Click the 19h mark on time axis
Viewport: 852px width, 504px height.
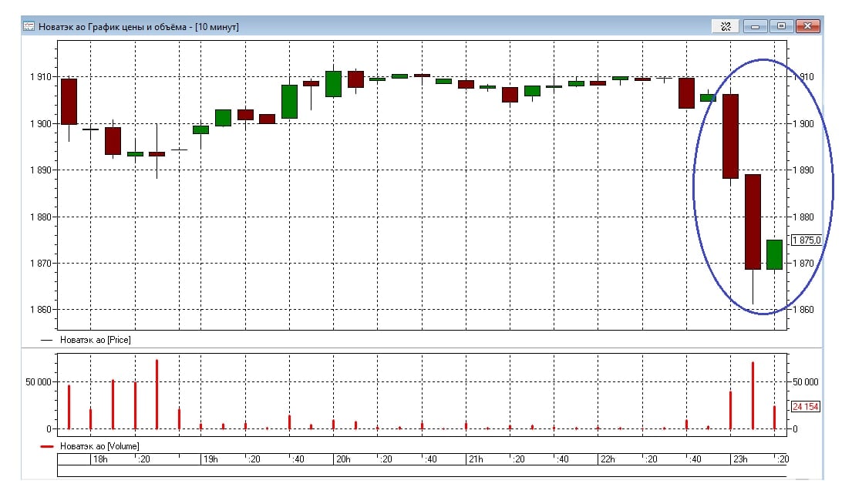[210, 459]
